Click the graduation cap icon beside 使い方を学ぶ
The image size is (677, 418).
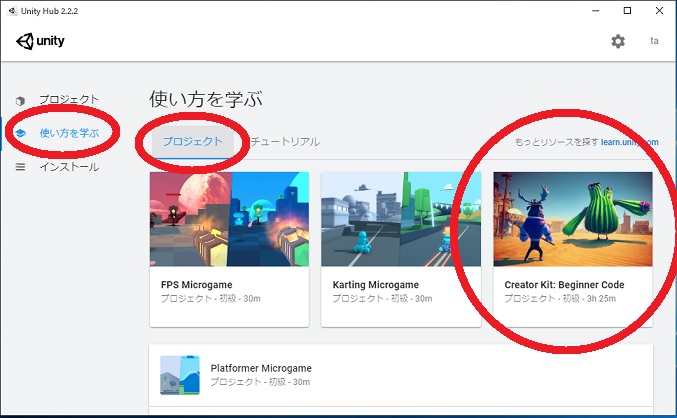coord(20,133)
